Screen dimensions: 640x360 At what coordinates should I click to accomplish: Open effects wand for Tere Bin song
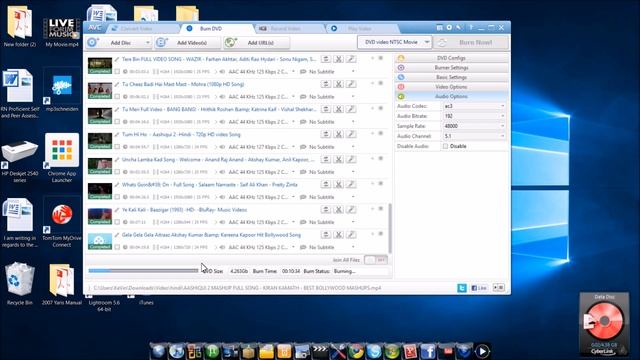[x=351, y=59]
